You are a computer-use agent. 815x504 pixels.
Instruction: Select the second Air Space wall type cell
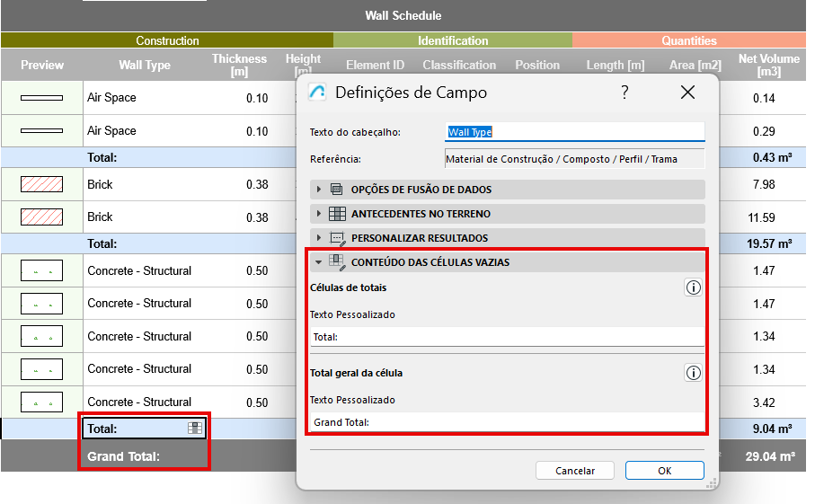point(111,130)
